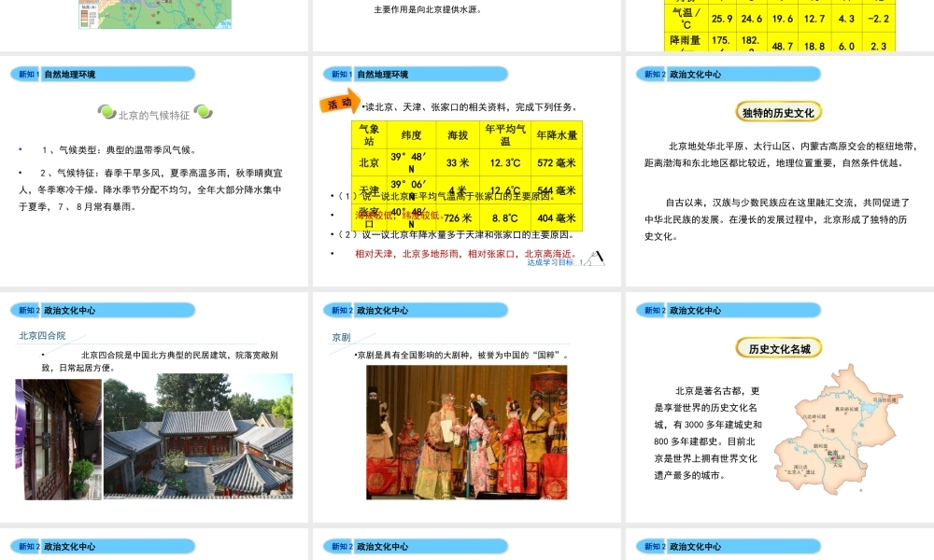Click the line 气候类型：典型的温带季风气候
Screen dimensions: 934x560
click(120, 150)
